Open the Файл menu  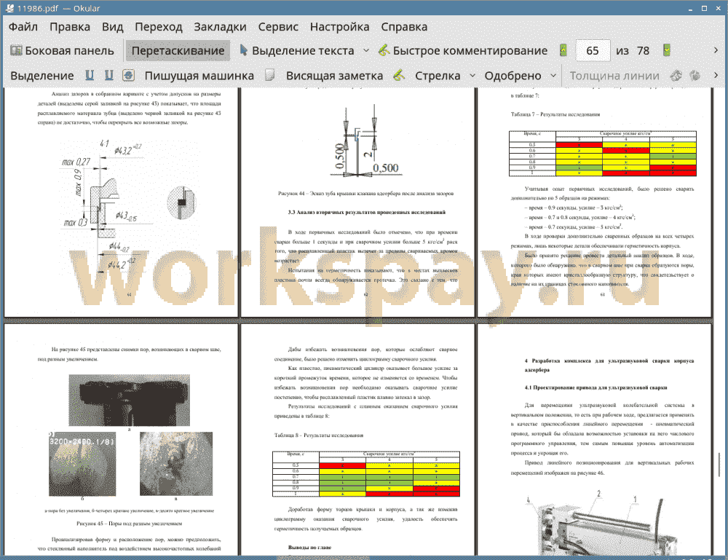point(23,27)
